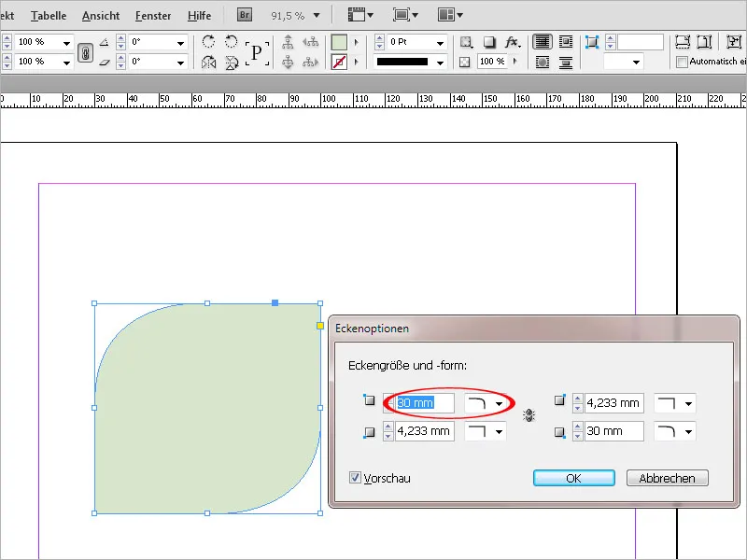Click Abbrechen to cancel corner options
This screenshot has height=560, width=747.
point(667,478)
